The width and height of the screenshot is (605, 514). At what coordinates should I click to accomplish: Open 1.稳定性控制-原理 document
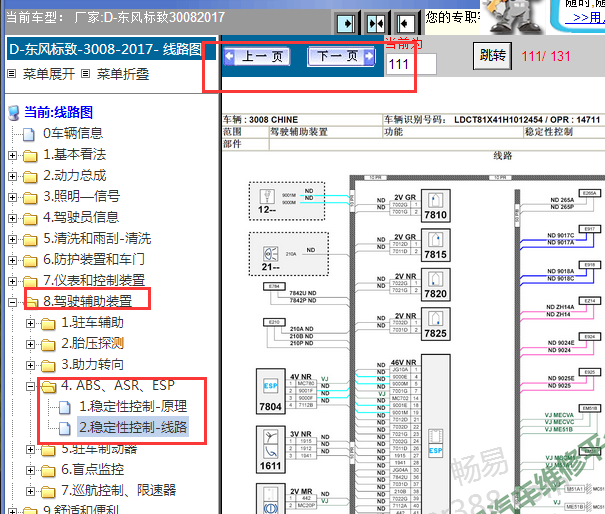point(133,406)
